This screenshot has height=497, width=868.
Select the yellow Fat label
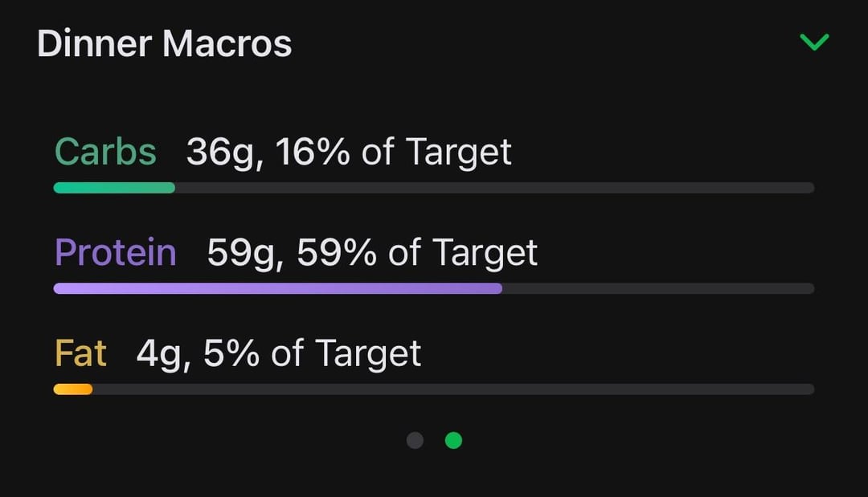point(80,353)
